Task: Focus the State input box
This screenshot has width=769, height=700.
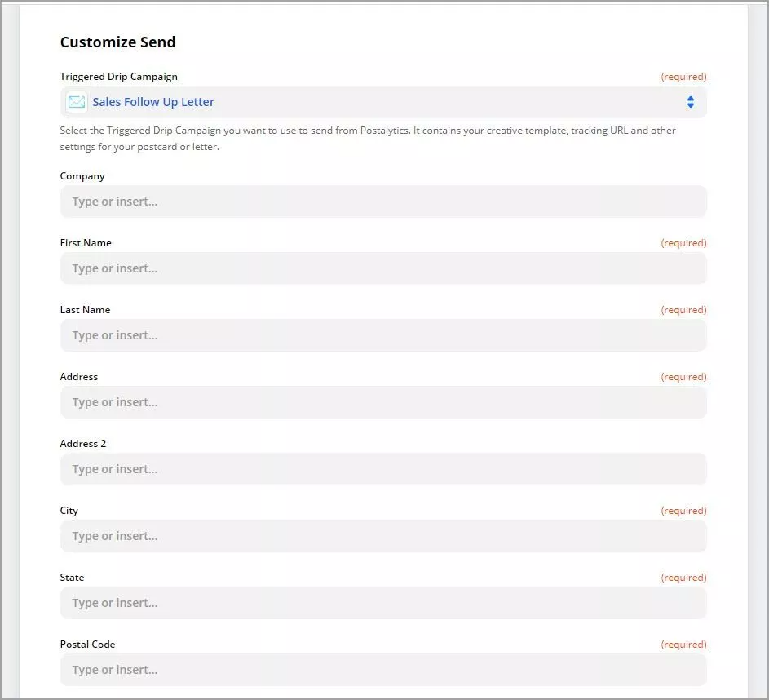Action: [x=383, y=603]
